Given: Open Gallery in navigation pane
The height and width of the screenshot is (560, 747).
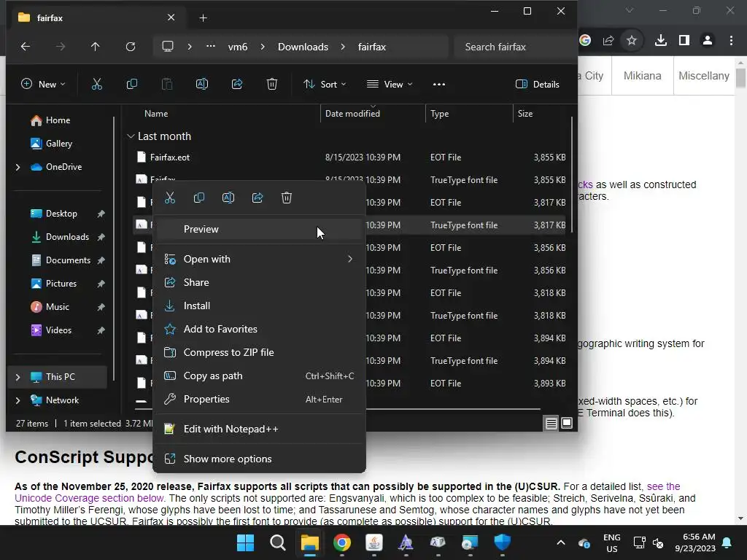Looking at the screenshot, I should coord(58,144).
